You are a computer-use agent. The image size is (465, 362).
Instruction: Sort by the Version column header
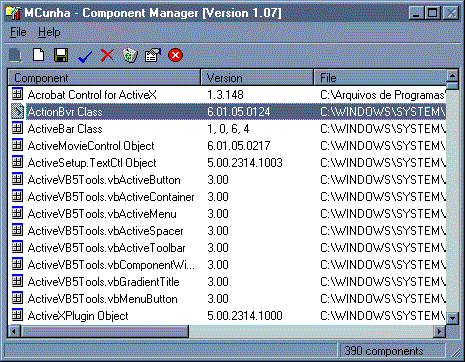coord(257,78)
